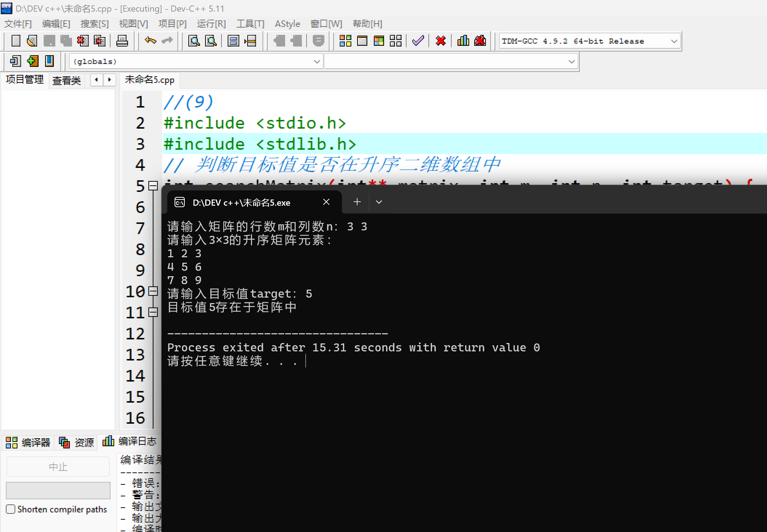The image size is (767, 532).
Task: Click the Find magnifier icon
Action: (x=194, y=41)
